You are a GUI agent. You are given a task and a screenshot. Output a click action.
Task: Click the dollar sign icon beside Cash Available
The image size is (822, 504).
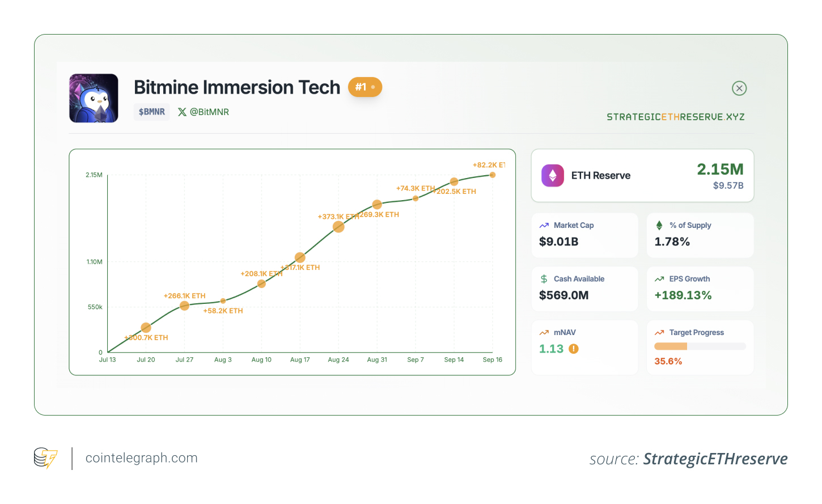click(x=545, y=279)
